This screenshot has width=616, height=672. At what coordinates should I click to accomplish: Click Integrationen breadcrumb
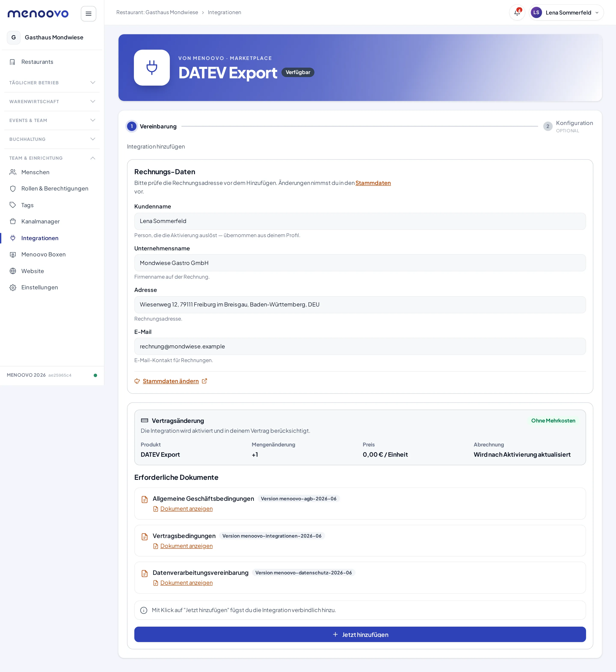[x=224, y=12]
